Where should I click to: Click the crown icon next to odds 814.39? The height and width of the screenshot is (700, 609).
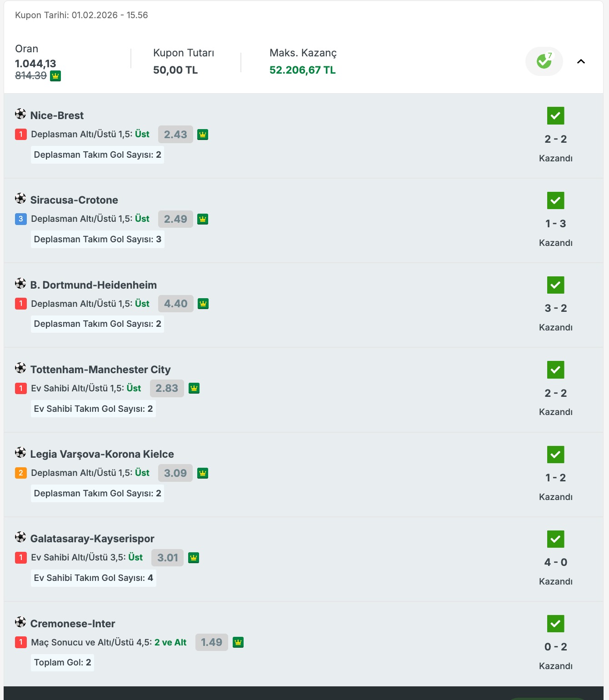pos(55,76)
